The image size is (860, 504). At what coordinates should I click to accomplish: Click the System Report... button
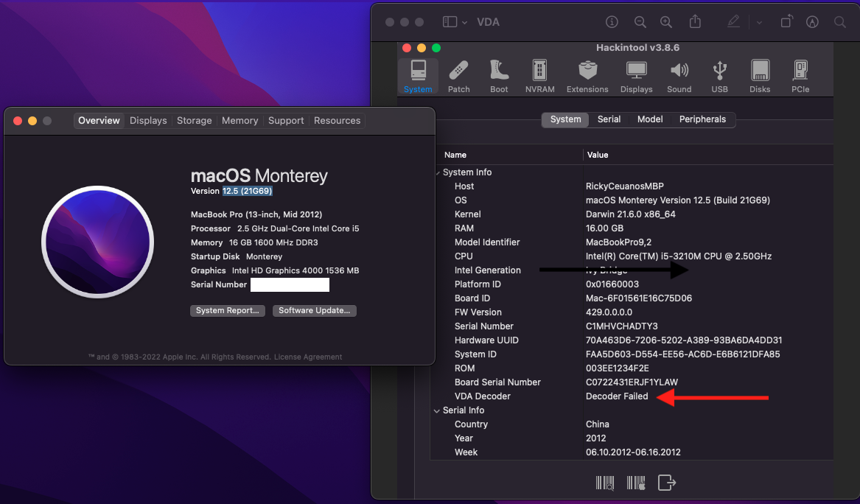[x=228, y=311]
